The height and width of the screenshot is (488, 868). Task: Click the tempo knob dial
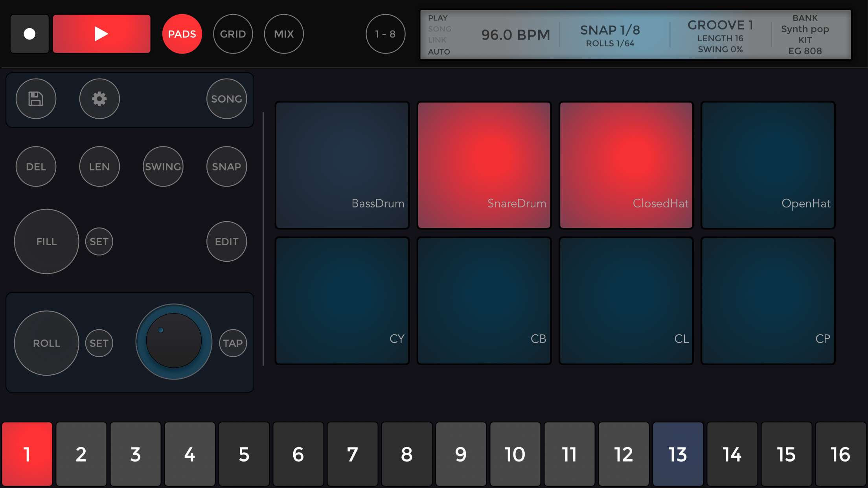(174, 341)
